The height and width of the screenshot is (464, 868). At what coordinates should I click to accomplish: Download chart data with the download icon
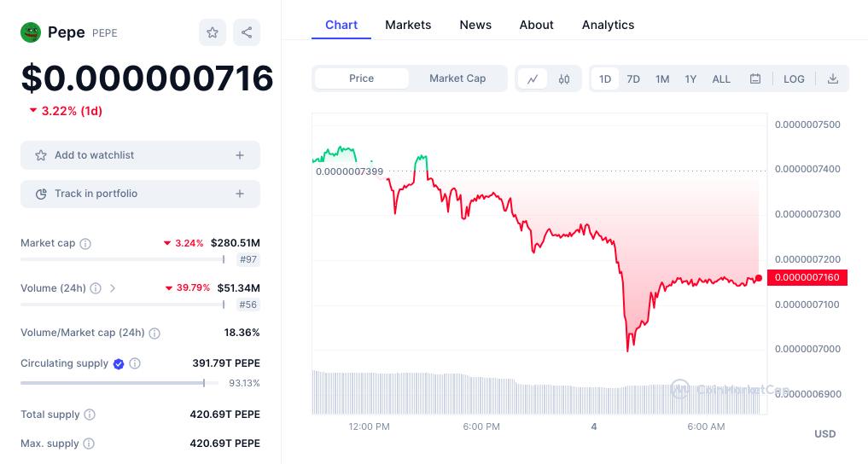coord(832,79)
